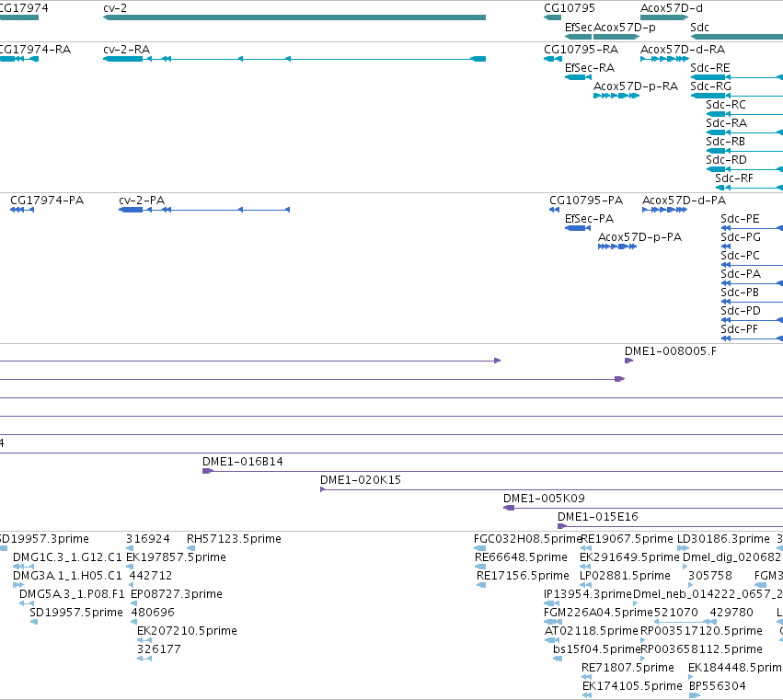Screen dimensions: 783x700
Task: Click the DME1-008O05.F clone label
Action: point(671,351)
